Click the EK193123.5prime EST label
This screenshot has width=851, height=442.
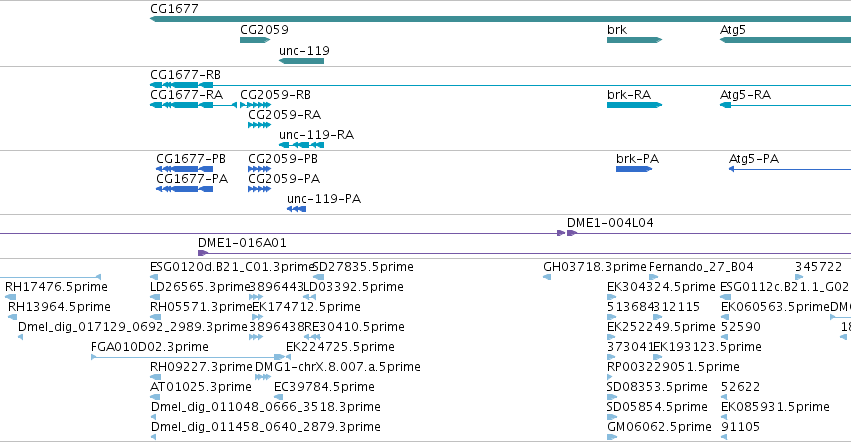point(707,347)
